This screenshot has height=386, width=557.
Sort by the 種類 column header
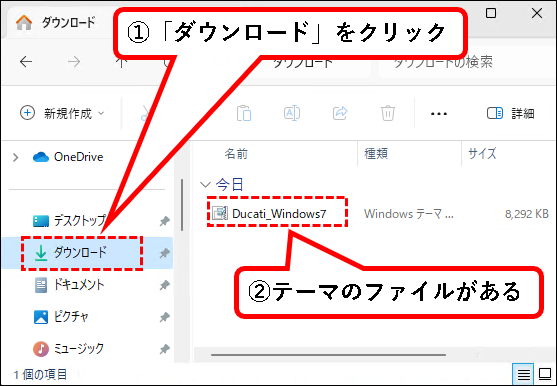coord(376,154)
